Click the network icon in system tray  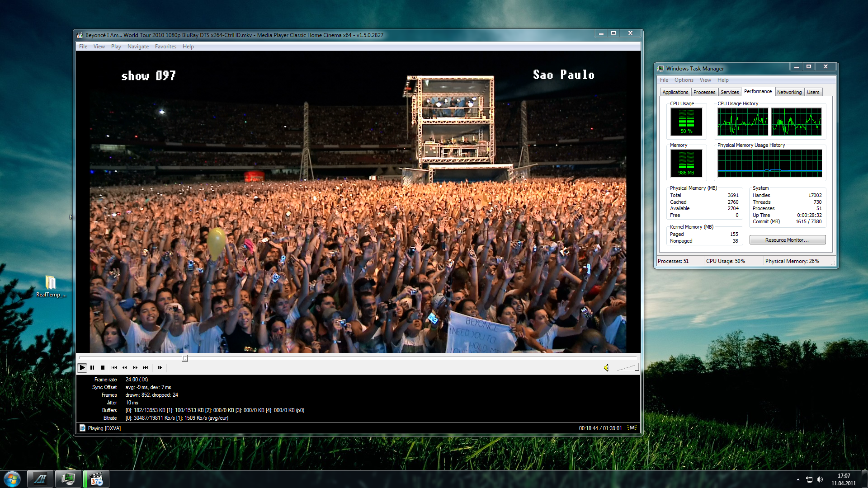tap(809, 479)
